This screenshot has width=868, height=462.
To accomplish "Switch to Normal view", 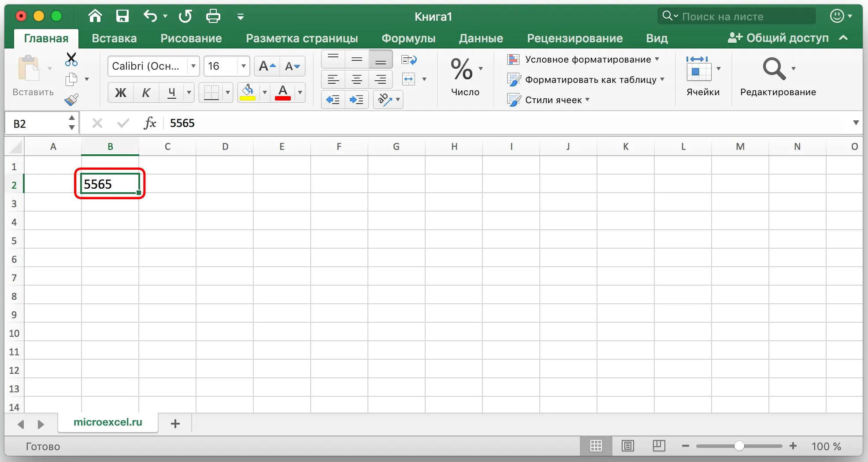I will (596, 446).
